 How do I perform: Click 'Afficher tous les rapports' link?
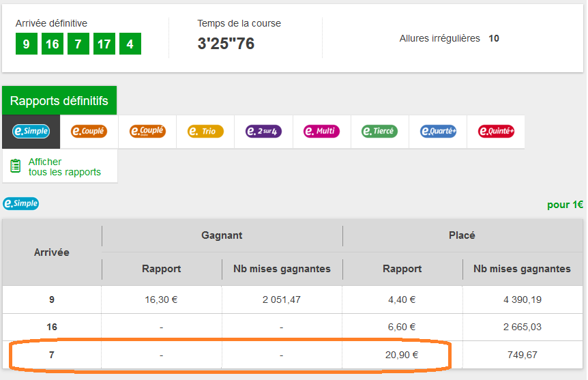(64, 167)
